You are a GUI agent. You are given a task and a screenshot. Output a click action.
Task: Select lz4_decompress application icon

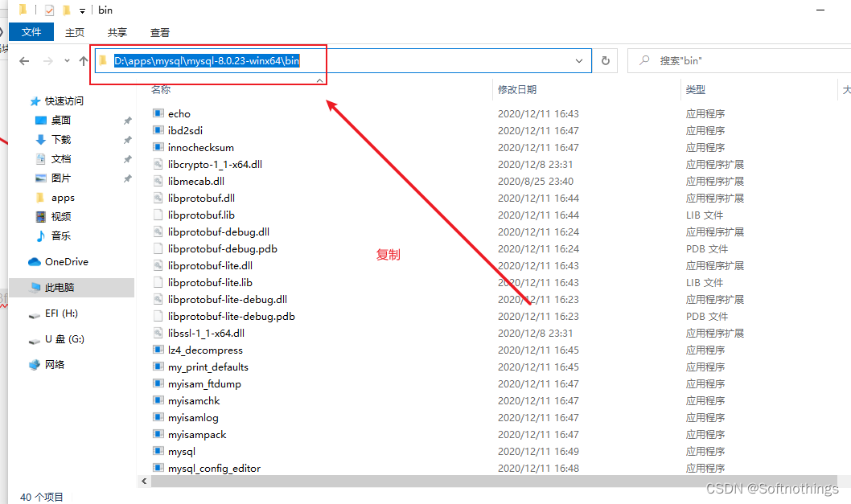coord(158,350)
